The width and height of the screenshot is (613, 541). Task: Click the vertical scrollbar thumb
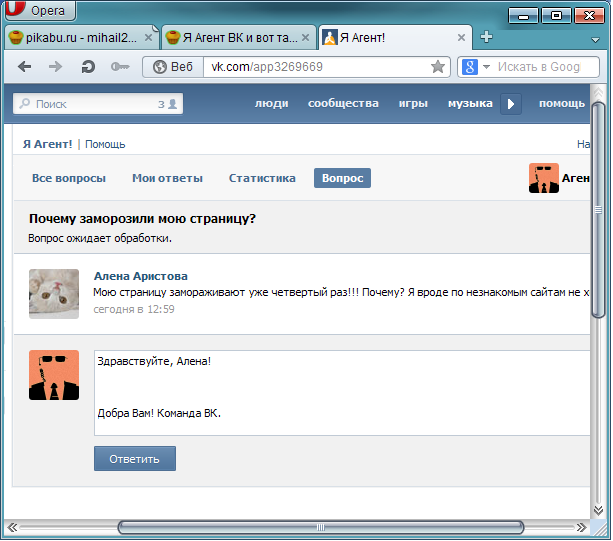tap(598, 210)
